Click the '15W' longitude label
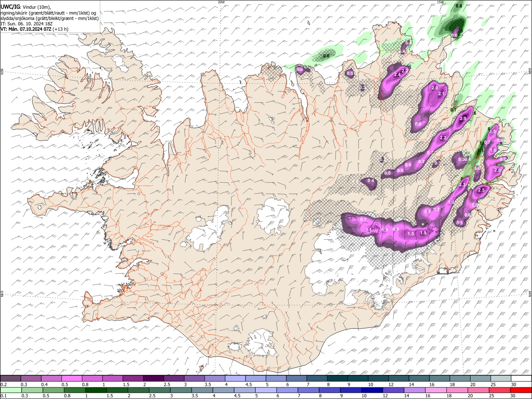The image size is (532, 399). pos(440,2)
